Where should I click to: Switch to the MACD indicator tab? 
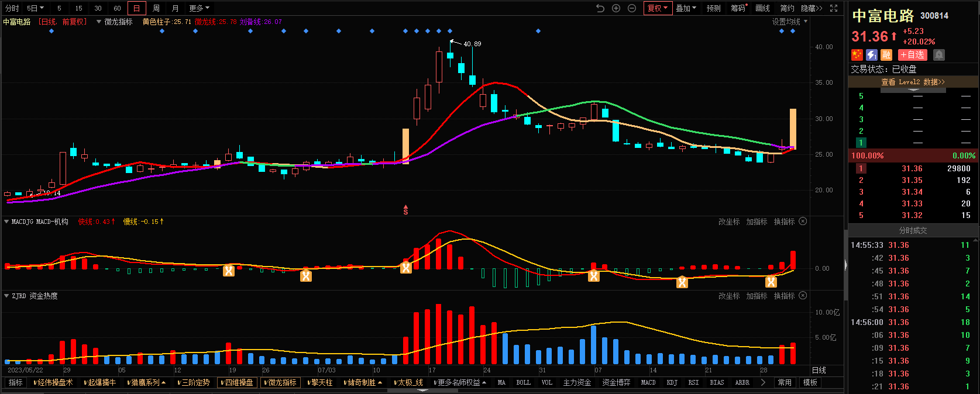(648, 383)
